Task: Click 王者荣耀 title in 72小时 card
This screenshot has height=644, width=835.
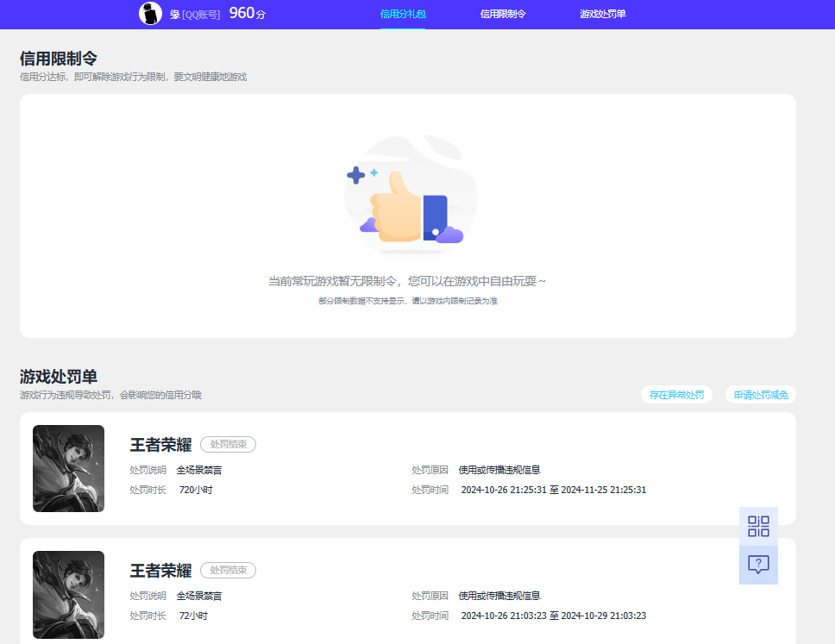Action: [x=160, y=571]
